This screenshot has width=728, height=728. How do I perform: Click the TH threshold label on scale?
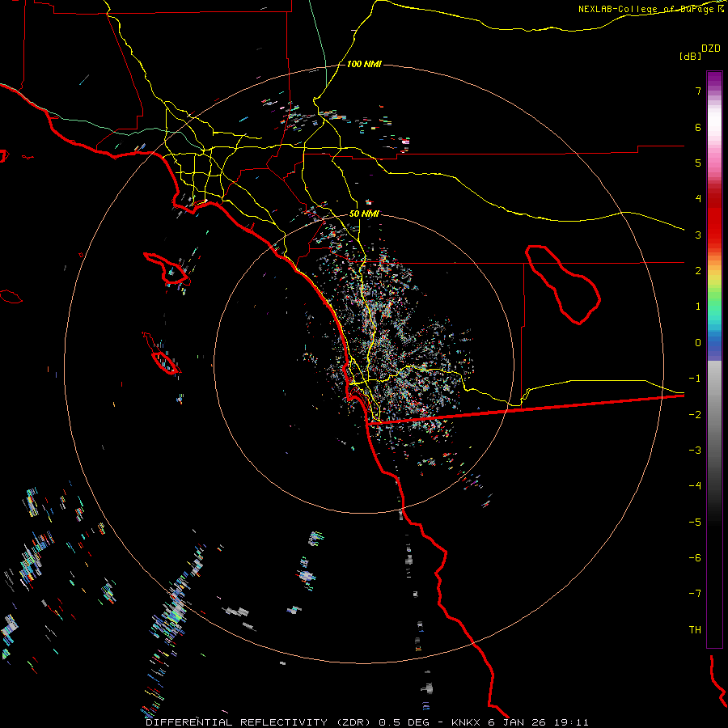point(695,630)
